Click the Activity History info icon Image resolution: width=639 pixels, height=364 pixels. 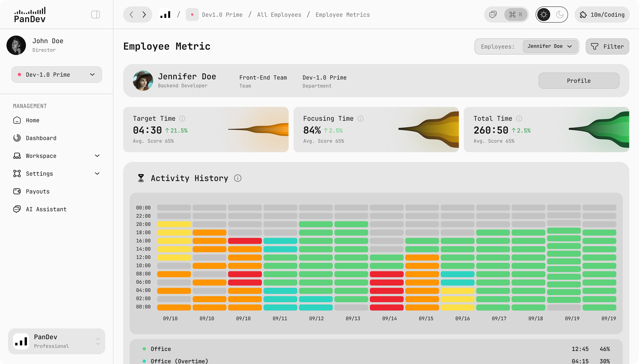(x=237, y=178)
